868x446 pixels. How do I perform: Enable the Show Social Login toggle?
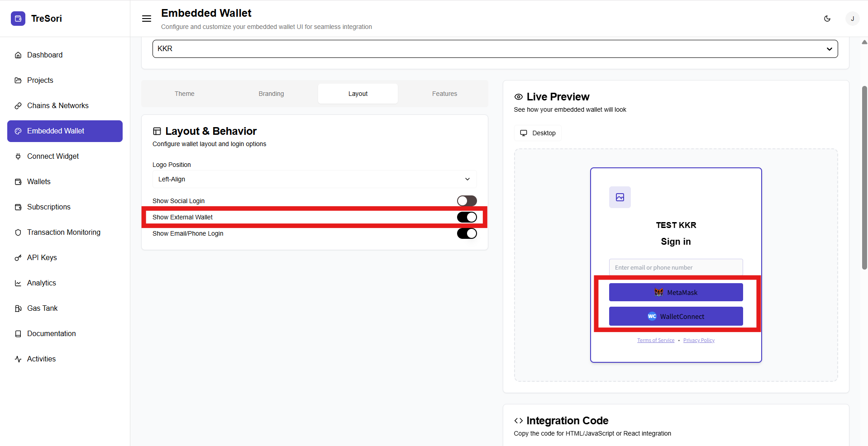[x=467, y=201]
